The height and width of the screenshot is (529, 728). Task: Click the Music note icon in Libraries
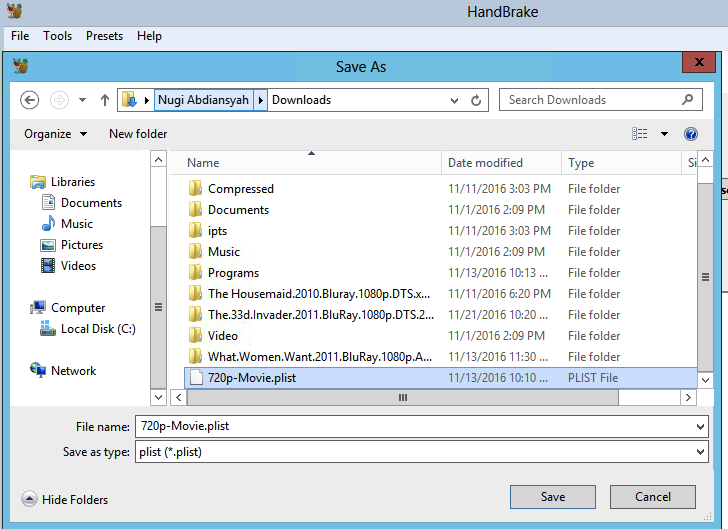(x=48, y=223)
